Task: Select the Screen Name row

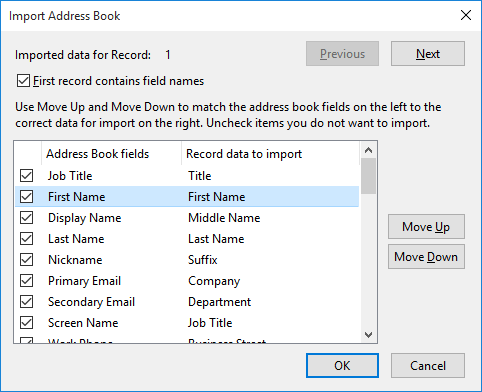Action: click(187, 323)
